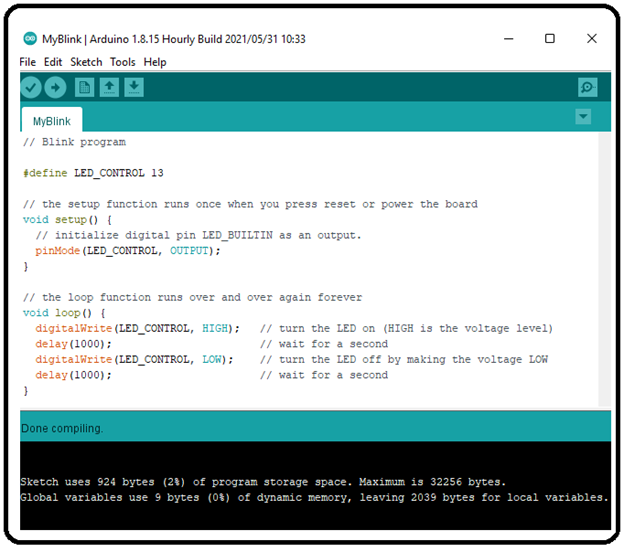Open a sketch using the Open icon
The width and height of the screenshot is (624, 552).
coord(108,88)
